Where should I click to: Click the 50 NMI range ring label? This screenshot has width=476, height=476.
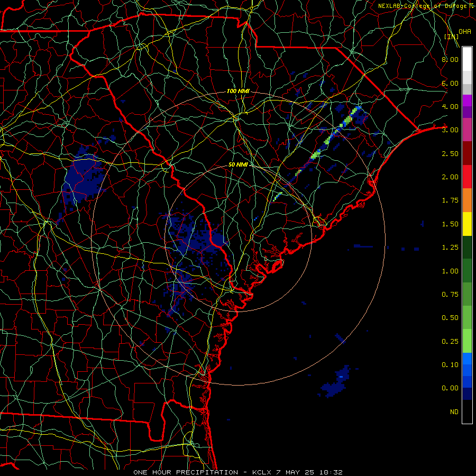[x=238, y=164]
